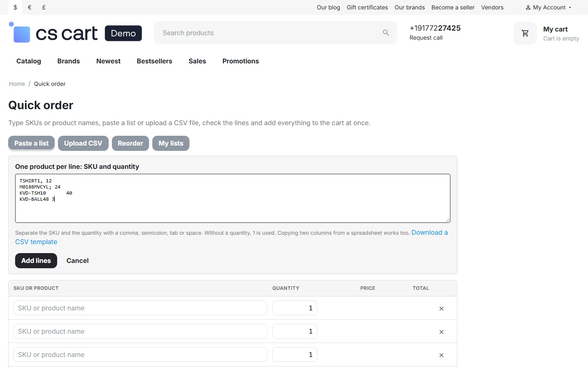Go to Home breadcrumb
The width and height of the screenshot is (588, 368).
tap(17, 84)
